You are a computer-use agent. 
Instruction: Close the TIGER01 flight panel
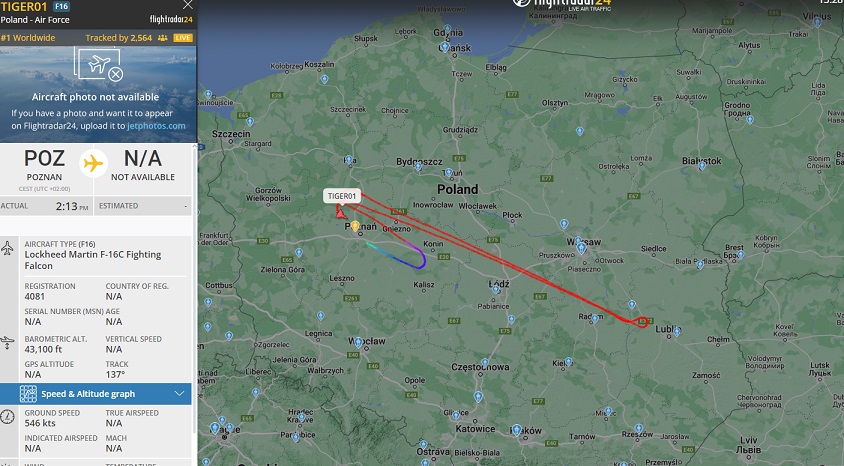pos(187,5)
